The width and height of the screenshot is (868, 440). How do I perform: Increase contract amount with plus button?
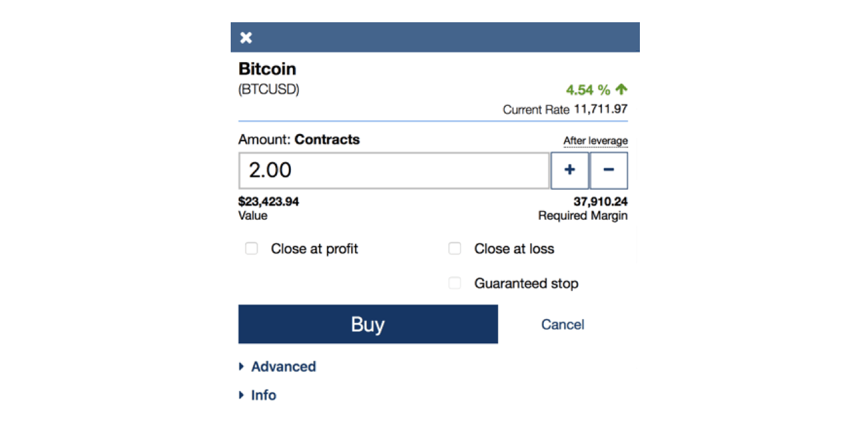569,170
